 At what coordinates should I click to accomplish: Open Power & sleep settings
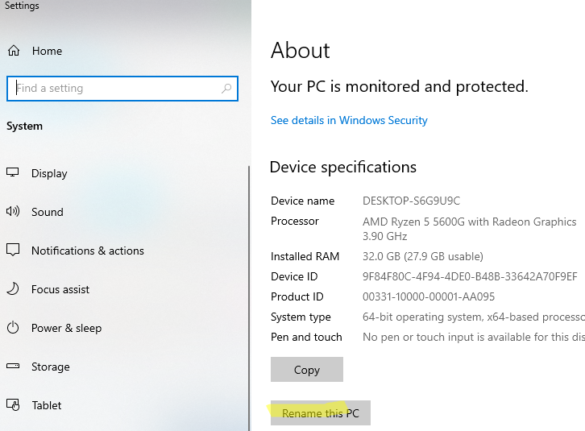click(66, 328)
